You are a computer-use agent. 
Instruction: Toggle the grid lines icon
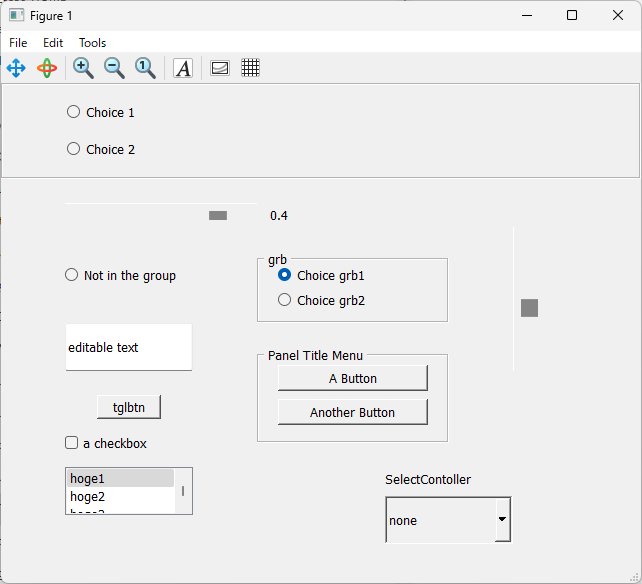click(x=250, y=68)
